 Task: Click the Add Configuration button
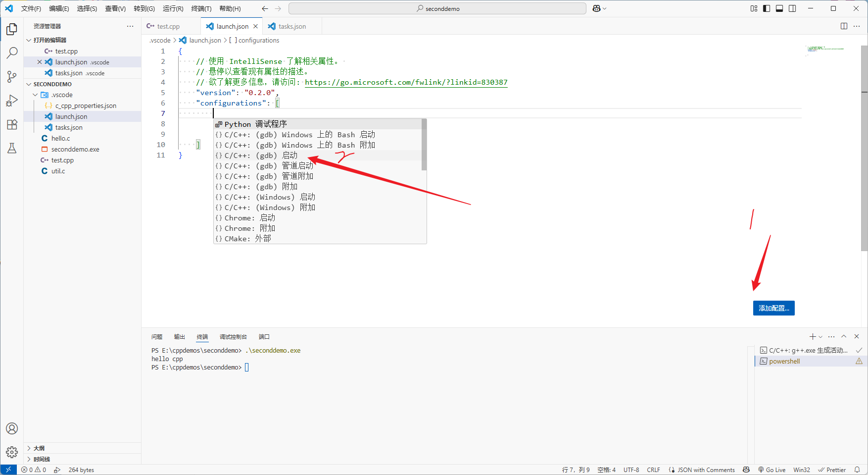point(773,308)
